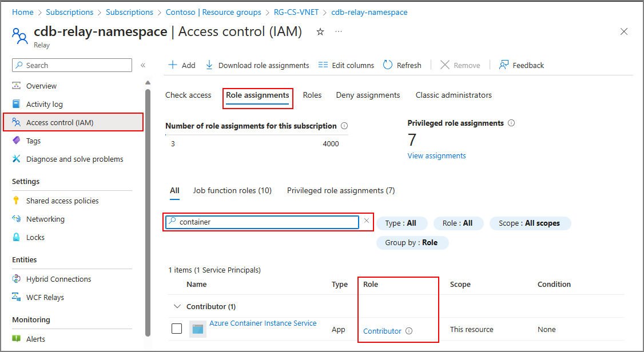The width and height of the screenshot is (644, 352).
Task: Collapse the Contributor role group
Action: pyautogui.click(x=177, y=306)
